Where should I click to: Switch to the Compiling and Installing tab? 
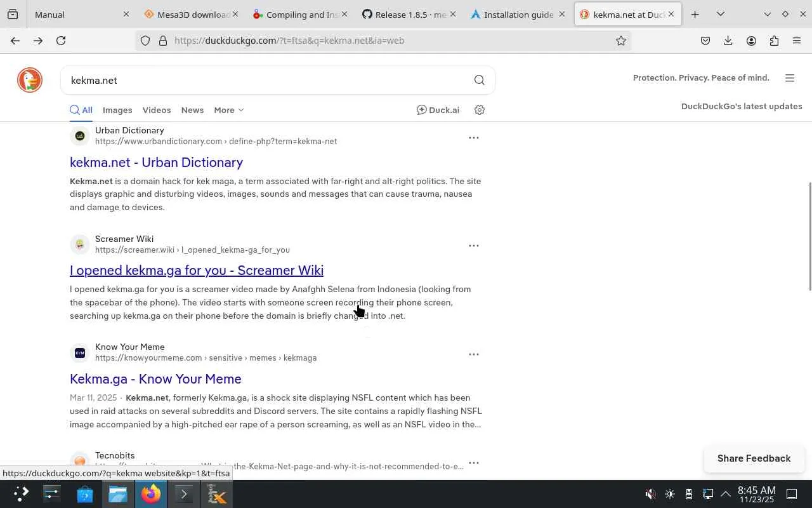[300, 14]
